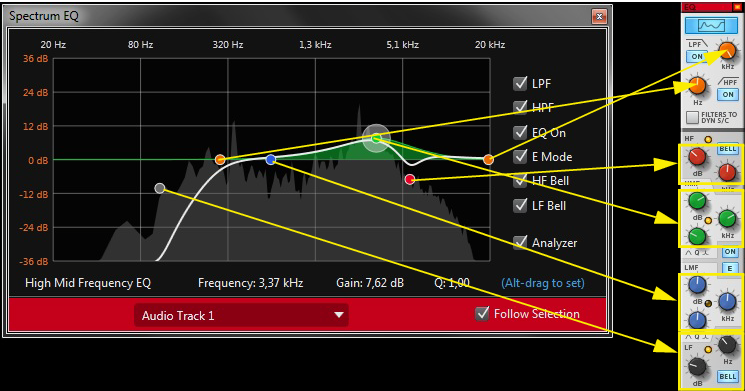The image size is (745, 391).
Task: Disable the Analyzer checkbox
Action: pos(520,242)
